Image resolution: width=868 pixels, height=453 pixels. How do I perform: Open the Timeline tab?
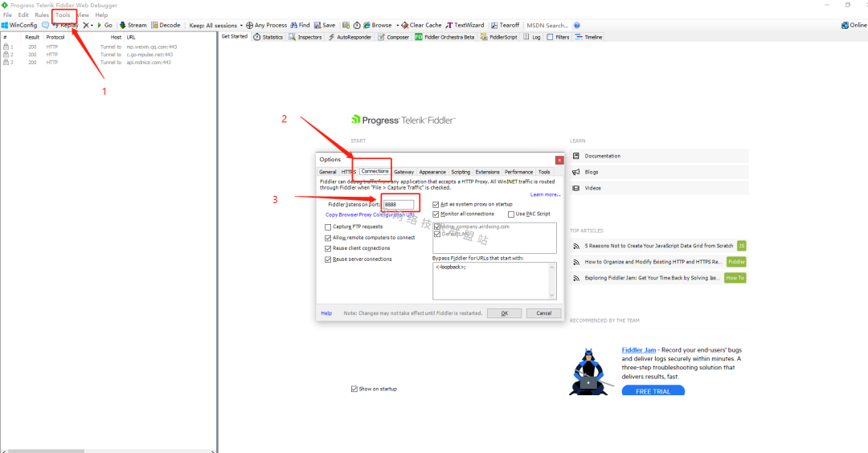(x=588, y=37)
